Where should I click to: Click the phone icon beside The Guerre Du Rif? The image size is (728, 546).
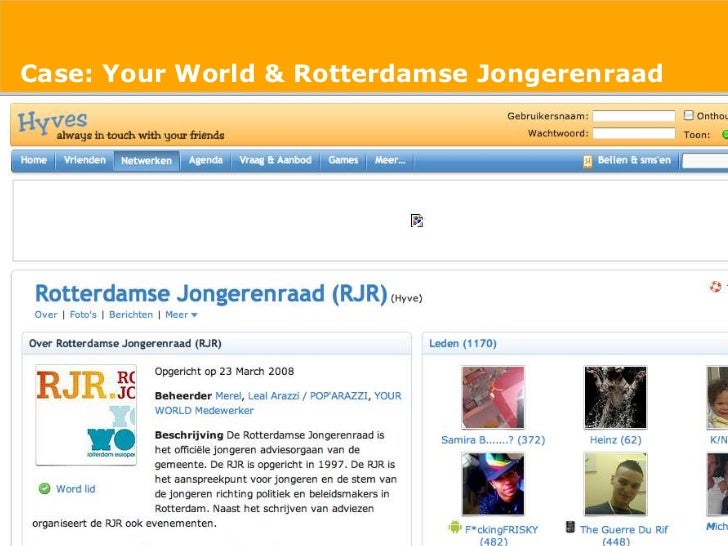pos(570,527)
